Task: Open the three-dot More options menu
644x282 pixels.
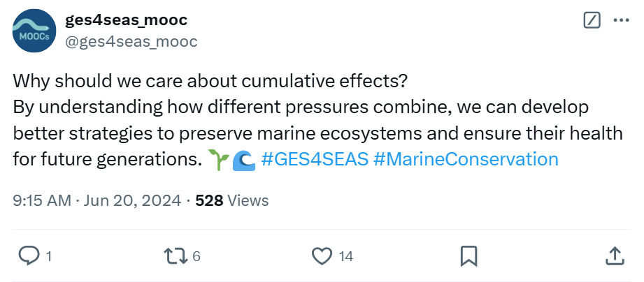Action: [x=621, y=21]
